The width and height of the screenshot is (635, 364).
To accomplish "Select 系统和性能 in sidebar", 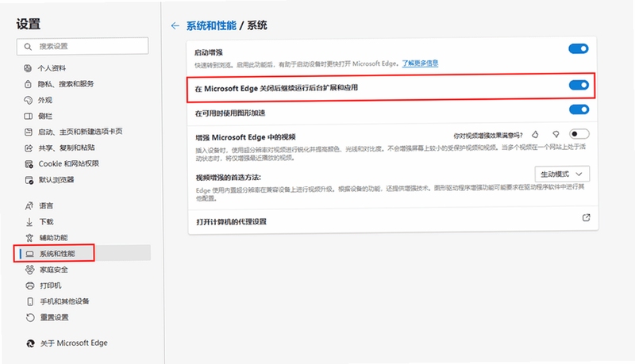I will (84, 254).
